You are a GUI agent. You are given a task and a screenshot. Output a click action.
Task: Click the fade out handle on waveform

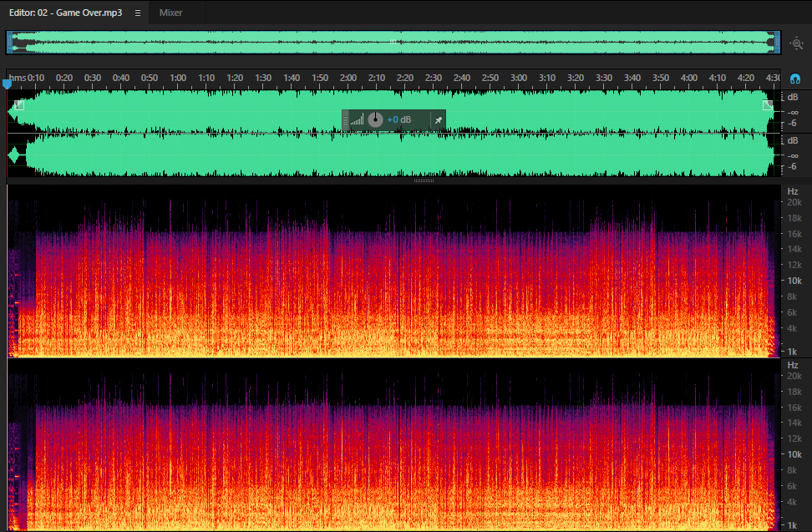click(768, 105)
